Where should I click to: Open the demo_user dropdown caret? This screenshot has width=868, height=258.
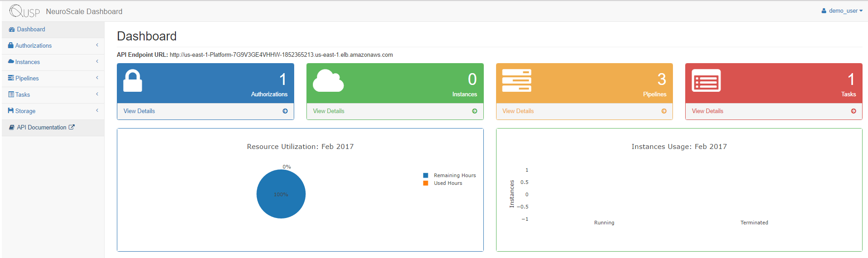tap(861, 11)
